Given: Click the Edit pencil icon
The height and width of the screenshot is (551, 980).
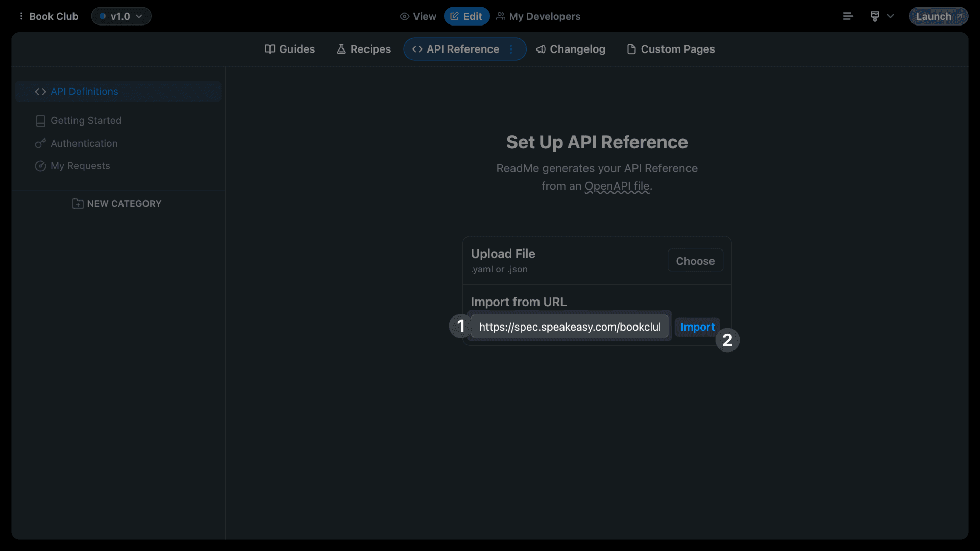Looking at the screenshot, I should click(x=454, y=16).
